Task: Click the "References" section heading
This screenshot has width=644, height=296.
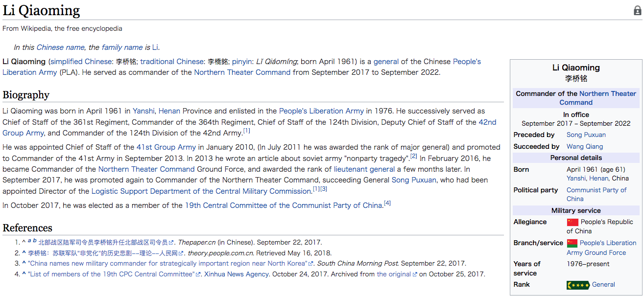Action: click(27, 228)
